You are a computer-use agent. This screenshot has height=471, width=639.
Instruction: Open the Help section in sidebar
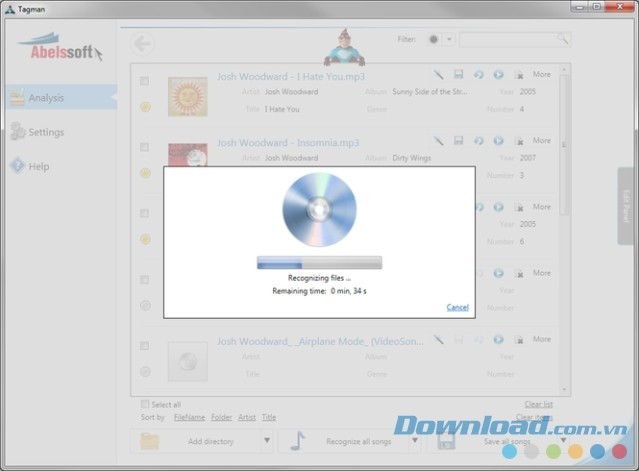[x=38, y=166]
